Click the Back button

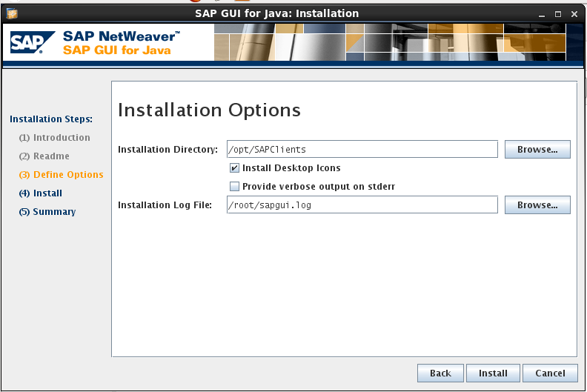coord(440,373)
